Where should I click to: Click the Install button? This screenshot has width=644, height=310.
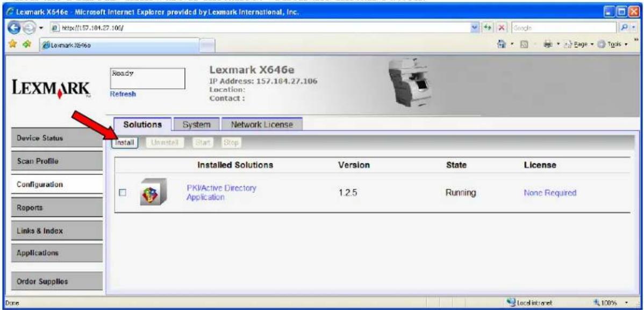[x=125, y=142]
